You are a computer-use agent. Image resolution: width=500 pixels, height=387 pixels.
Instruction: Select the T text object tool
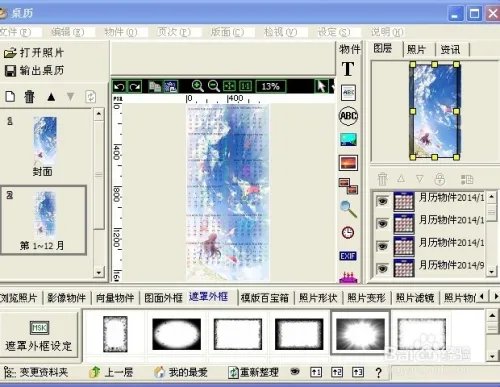[x=348, y=69]
